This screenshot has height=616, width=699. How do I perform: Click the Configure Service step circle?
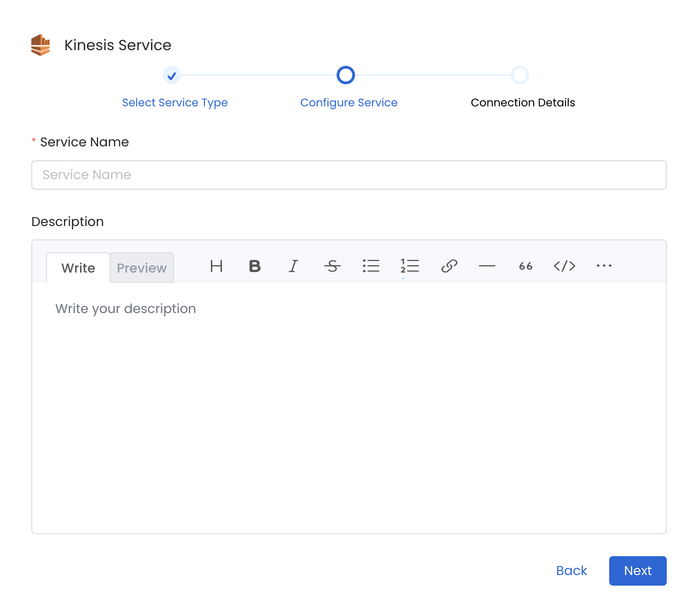tap(346, 76)
